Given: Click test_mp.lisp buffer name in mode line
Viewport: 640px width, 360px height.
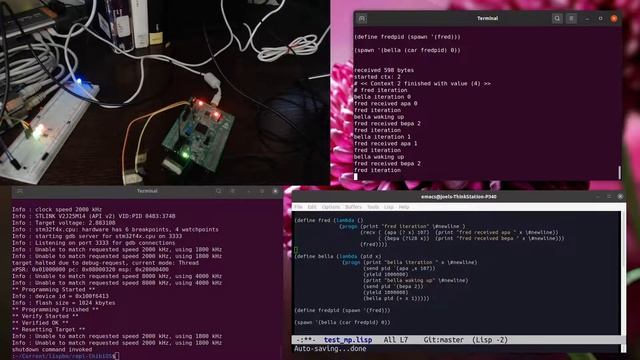Looking at the screenshot, I should [348, 340].
